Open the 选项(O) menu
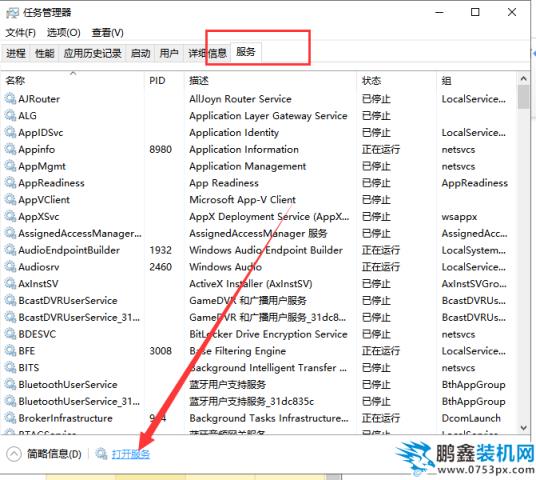Image resolution: width=536 pixels, height=480 pixels. [64, 33]
